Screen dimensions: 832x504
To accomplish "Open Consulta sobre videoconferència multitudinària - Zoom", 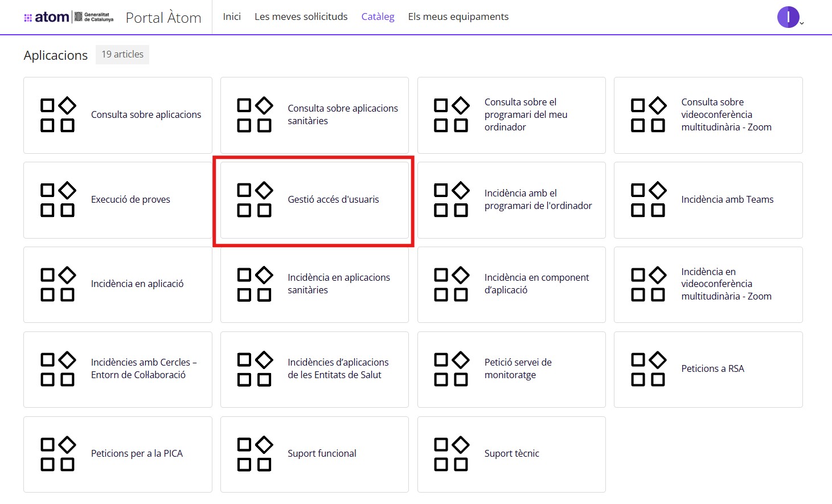I will coord(726,114).
